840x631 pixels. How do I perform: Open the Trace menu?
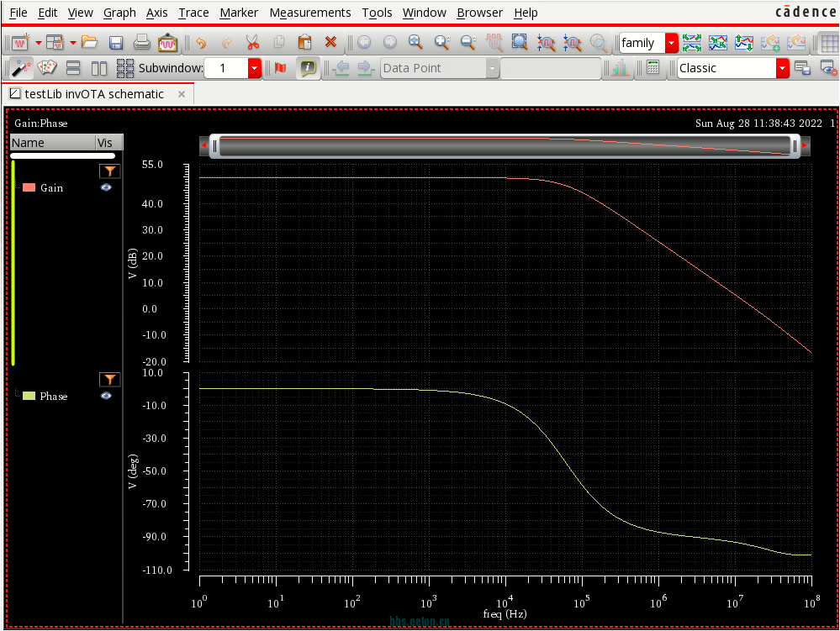(x=193, y=13)
